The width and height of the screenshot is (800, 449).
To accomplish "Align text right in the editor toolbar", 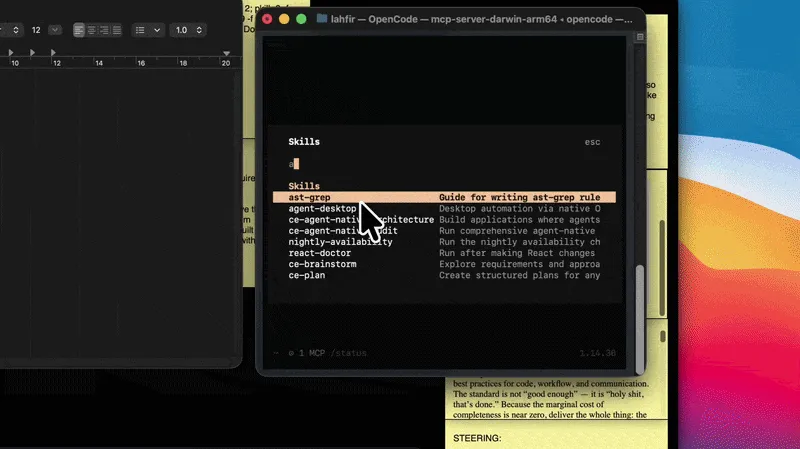I will (x=104, y=30).
